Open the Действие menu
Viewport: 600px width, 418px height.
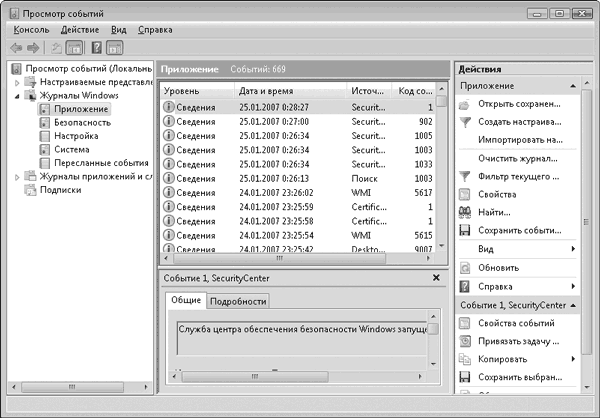pyautogui.click(x=79, y=30)
